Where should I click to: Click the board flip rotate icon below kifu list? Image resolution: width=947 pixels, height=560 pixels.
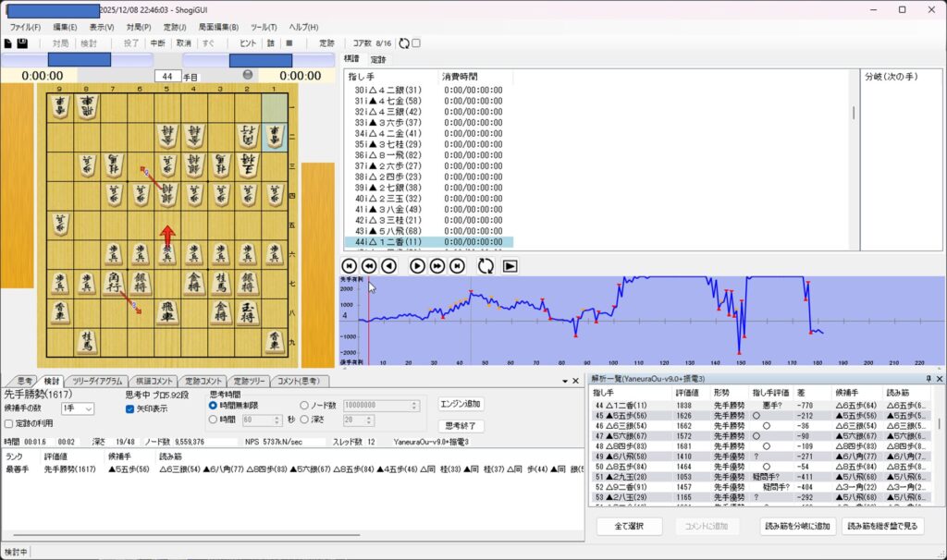pos(486,266)
